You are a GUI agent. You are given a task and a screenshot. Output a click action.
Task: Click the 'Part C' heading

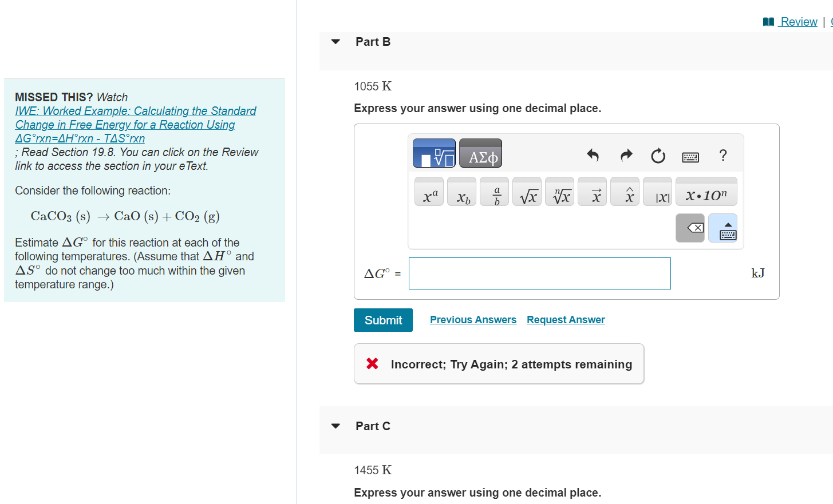373,426
